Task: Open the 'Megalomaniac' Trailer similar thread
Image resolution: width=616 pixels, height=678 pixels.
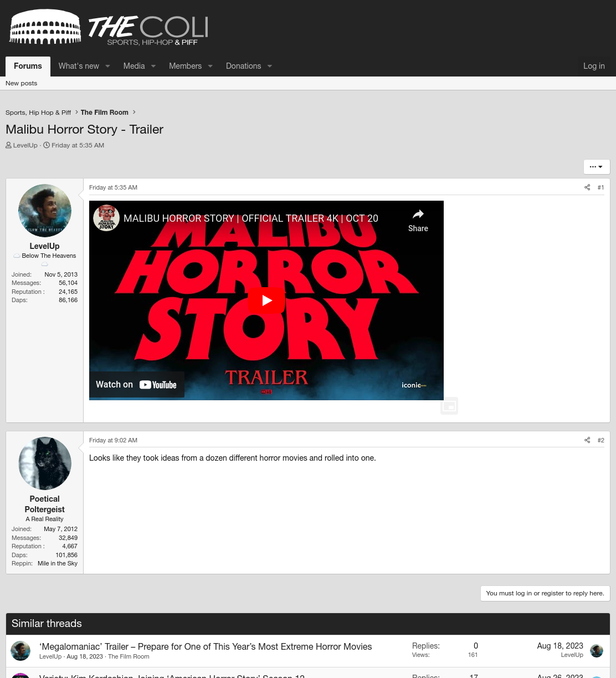Action: (206, 646)
